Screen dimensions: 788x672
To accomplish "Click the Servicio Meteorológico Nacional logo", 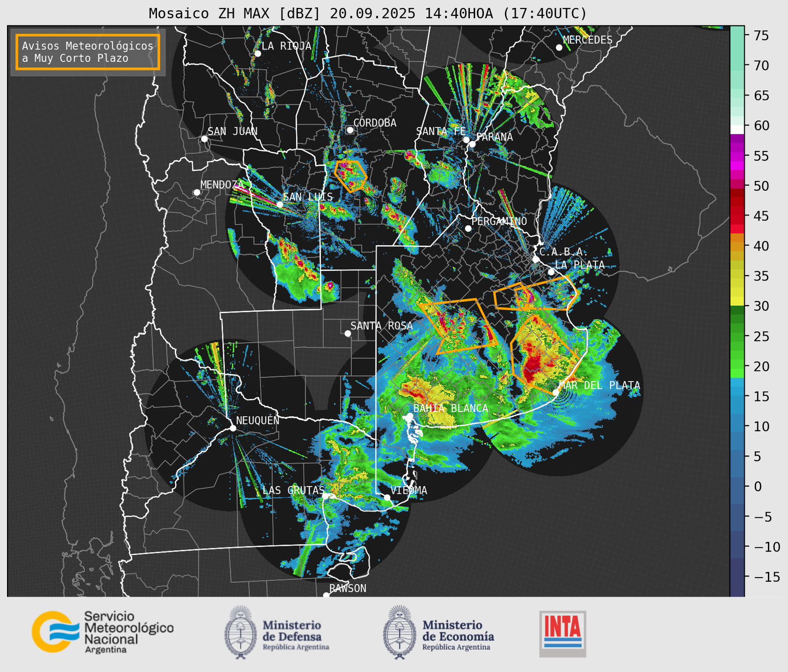I will [103, 632].
